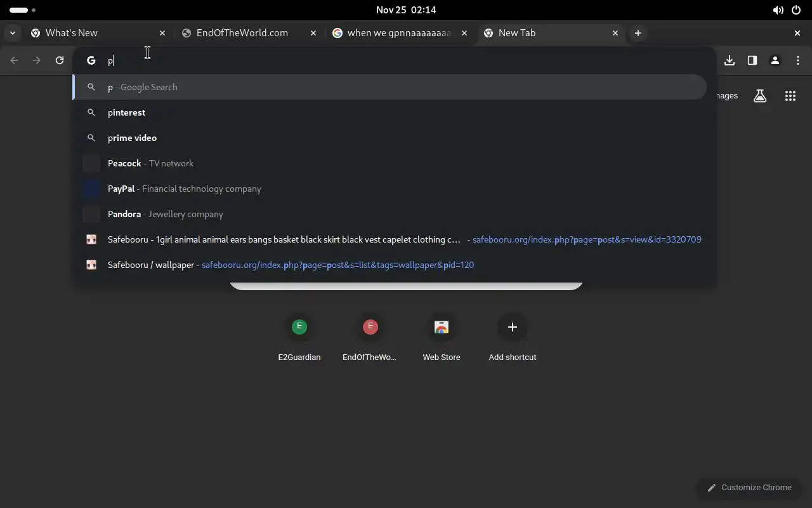Toggle the side panel icon
812x508 pixels.
click(x=752, y=60)
